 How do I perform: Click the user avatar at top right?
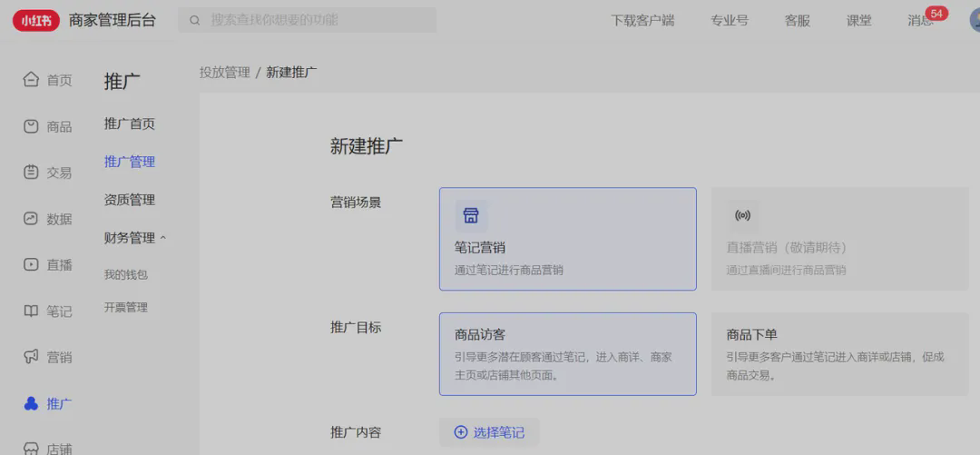pos(975,20)
